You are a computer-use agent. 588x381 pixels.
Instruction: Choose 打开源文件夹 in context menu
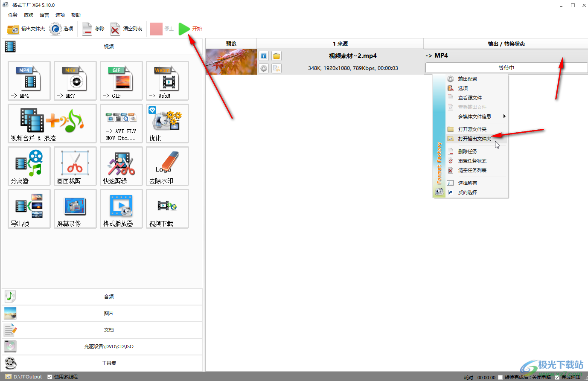(477, 129)
